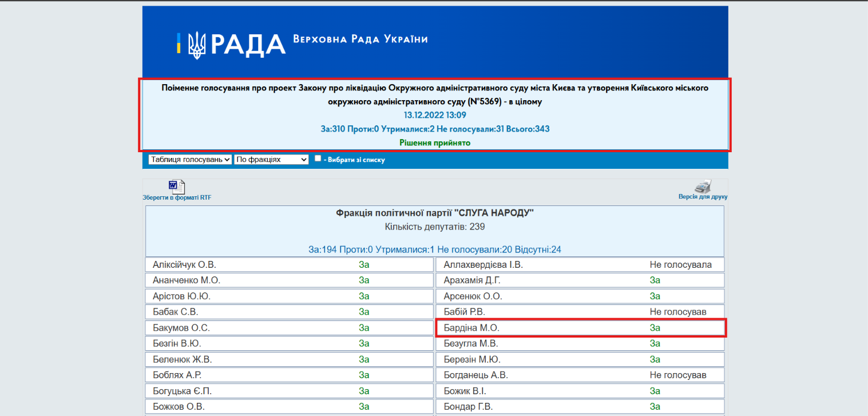Select deputy Богданець А.В.

pos(476,375)
